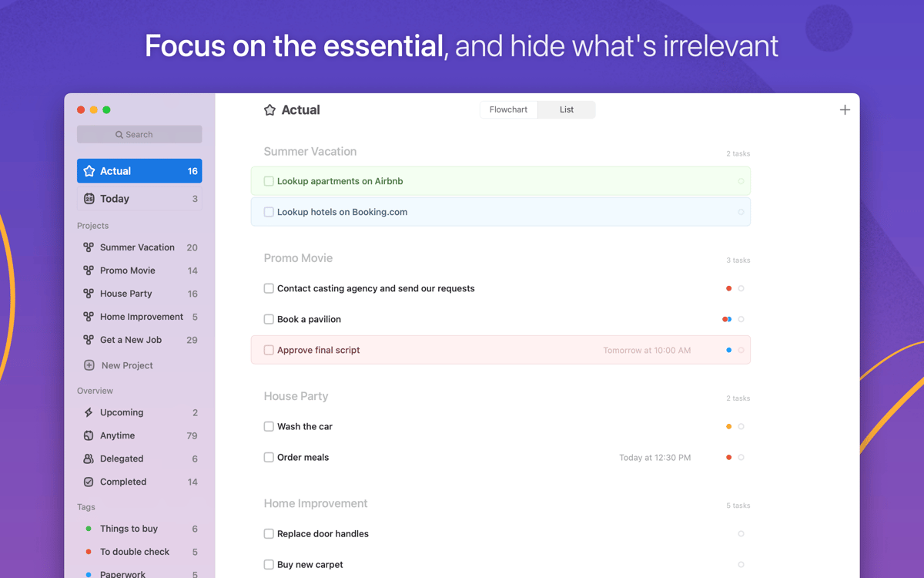Image resolution: width=924 pixels, height=578 pixels.
Task: Tick the Approve final script checkbox
Action: 269,350
